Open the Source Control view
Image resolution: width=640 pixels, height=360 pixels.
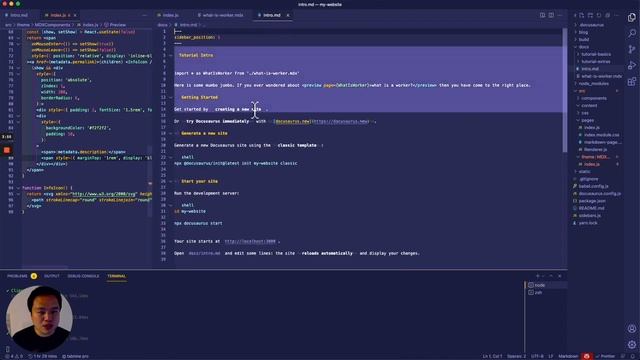(632, 49)
